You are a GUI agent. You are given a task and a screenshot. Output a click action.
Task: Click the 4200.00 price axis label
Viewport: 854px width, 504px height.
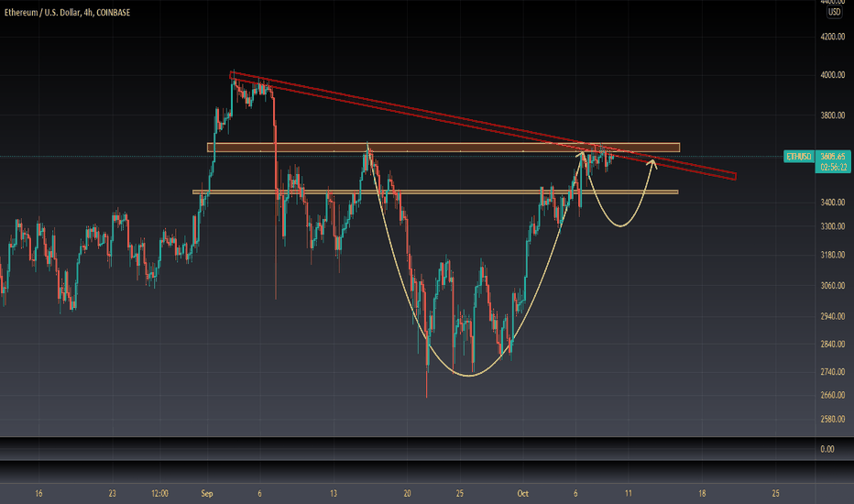[833, 37]
